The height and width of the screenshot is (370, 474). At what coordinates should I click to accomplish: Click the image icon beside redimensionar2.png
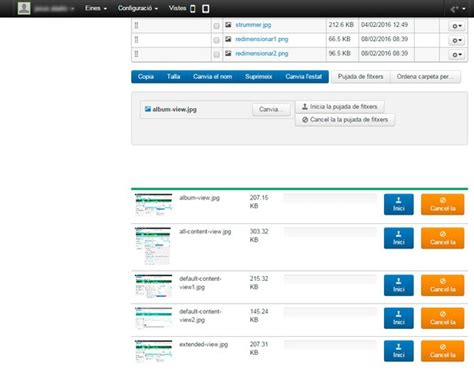(228, 53)
